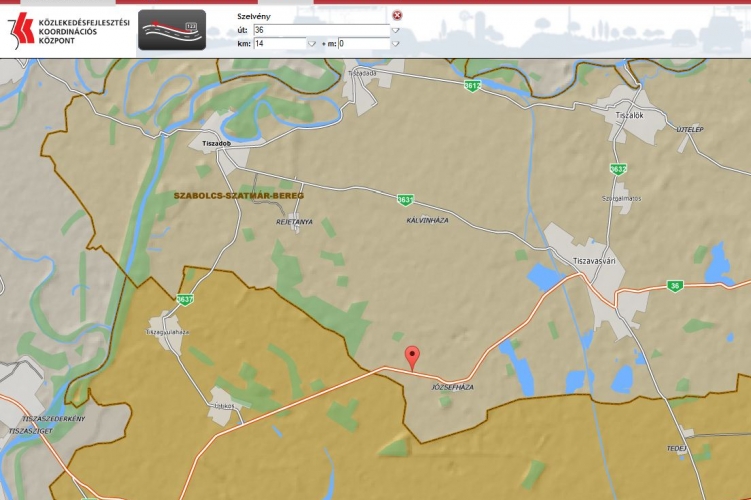Click the Szabolcs-Szatmár-Bereg county label
This screenshot has width=751, height=500.
(238, 196)
